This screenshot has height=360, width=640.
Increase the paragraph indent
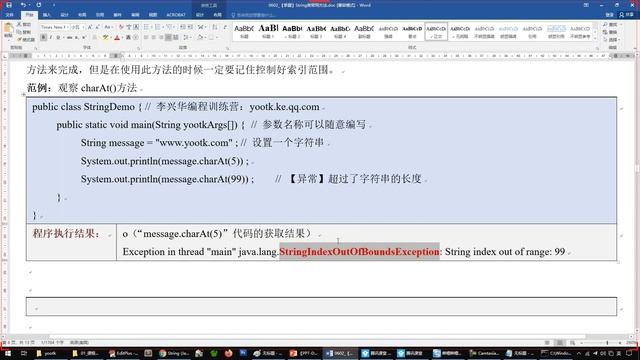point(190,27)
